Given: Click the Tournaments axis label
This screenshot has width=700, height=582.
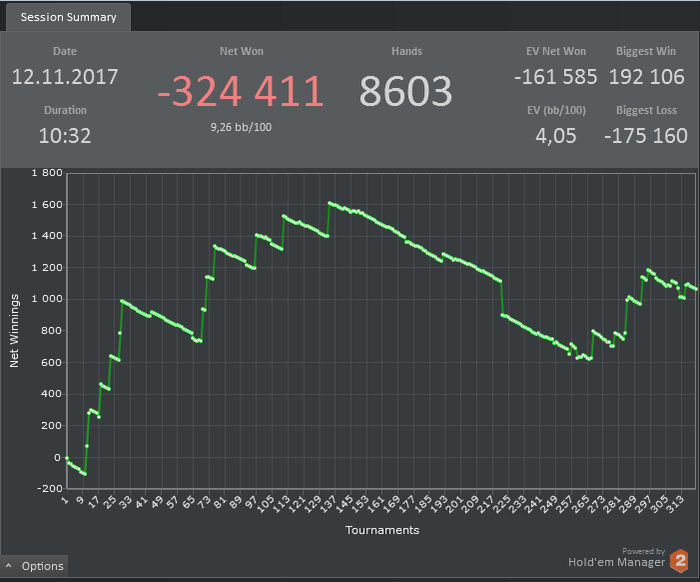Looking at the screenshot, I should click(382, 530).
